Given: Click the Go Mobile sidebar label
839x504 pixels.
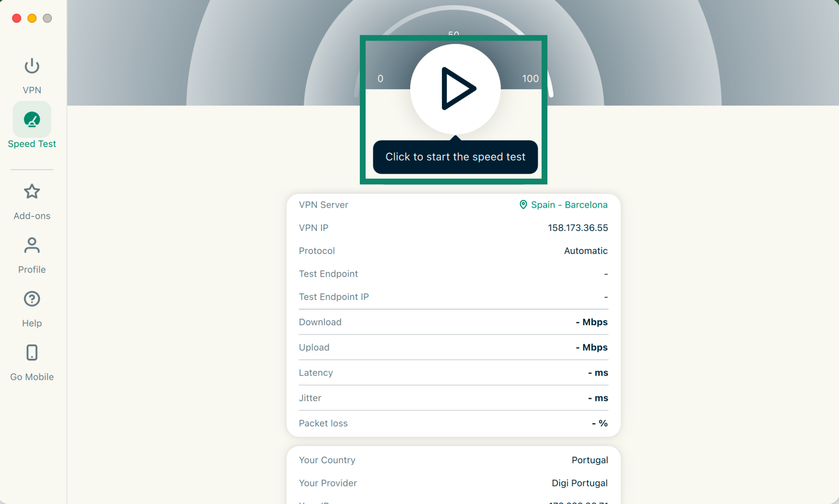Looking at the screenshot, I should point(32,377).
